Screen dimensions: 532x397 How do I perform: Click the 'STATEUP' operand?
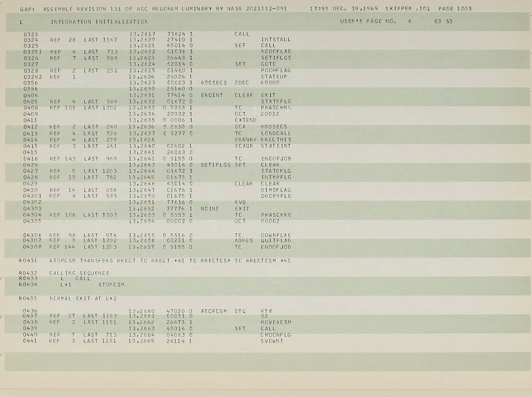coord(274,77)
